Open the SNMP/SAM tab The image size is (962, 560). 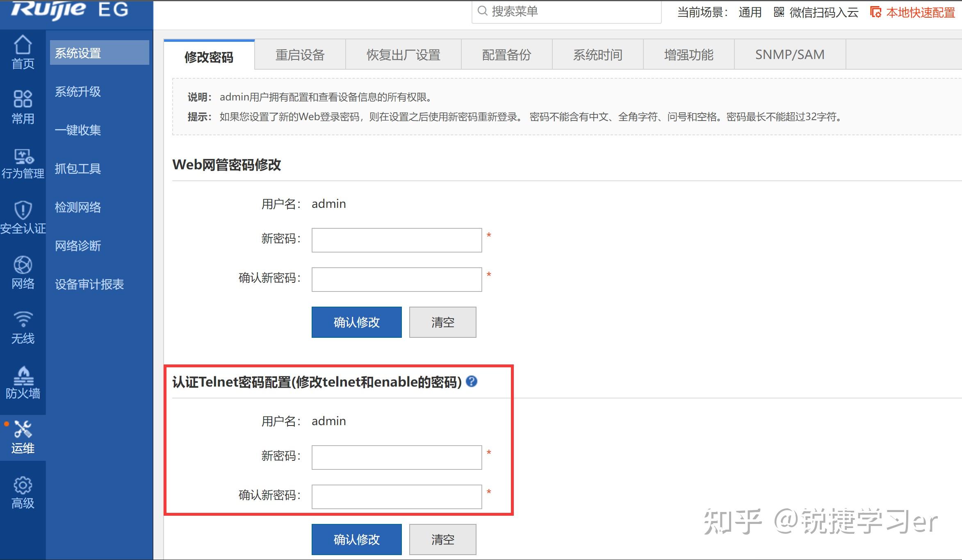pyautogui.click(x=790, y=54)
